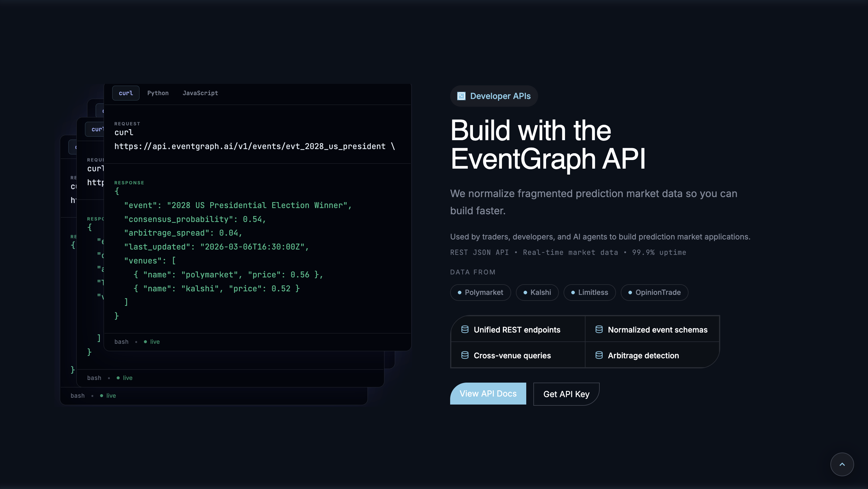Click the database icon beside Normalized event schemas
Image resolution: width=868 pixels, height=489 pixels.
click(x=599, y=330)
